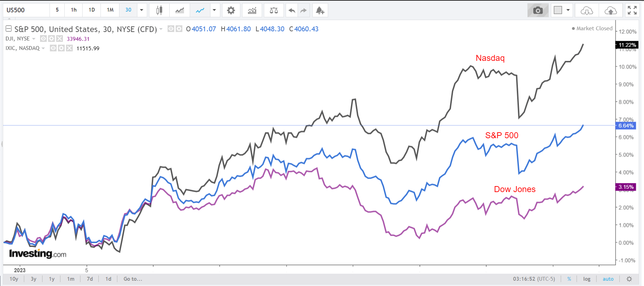Select the 5 minute interval
The height and width of the screenshot is (286, 644).
point(57,10)
